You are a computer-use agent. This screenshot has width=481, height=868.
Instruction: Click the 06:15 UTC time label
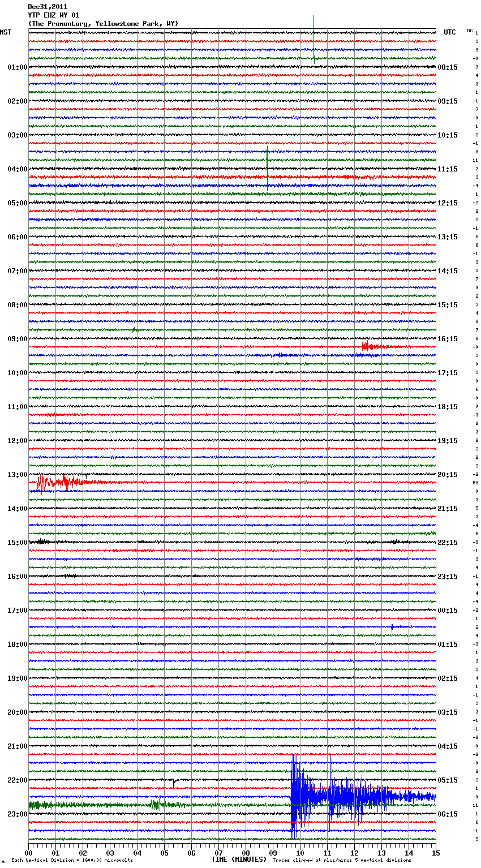pos(448,814)
